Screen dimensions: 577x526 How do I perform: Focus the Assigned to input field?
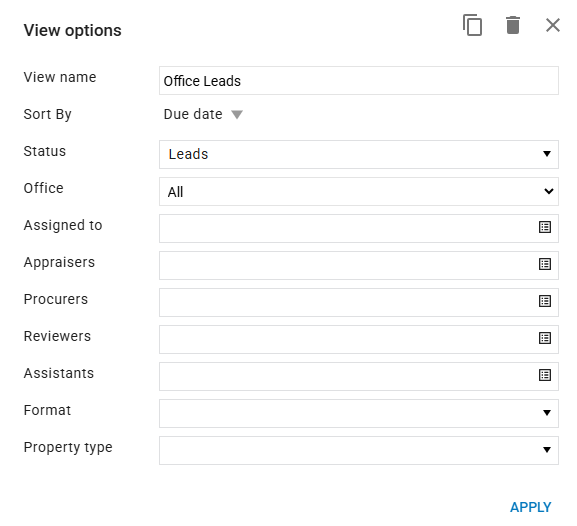coord(348,229)
